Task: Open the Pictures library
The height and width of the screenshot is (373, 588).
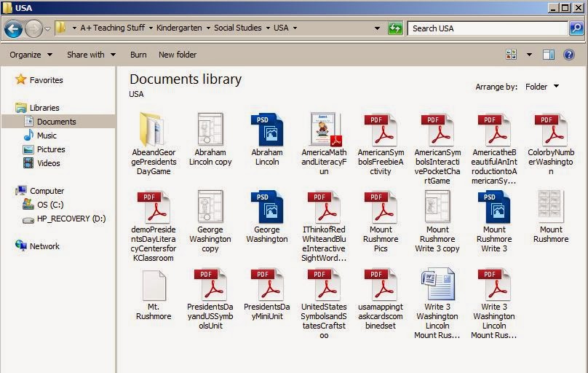Action: (44, 149)
